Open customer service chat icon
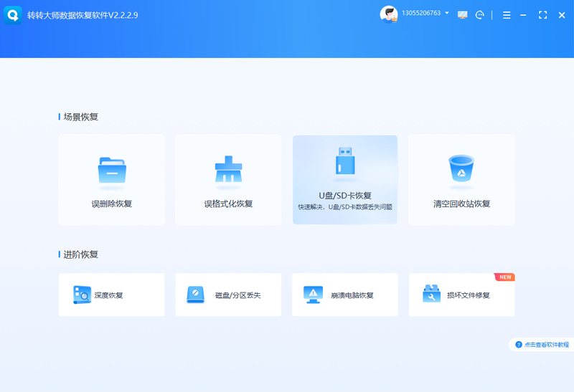The width and height of the screenshot is (574, 392). click(x=479, y=15)
